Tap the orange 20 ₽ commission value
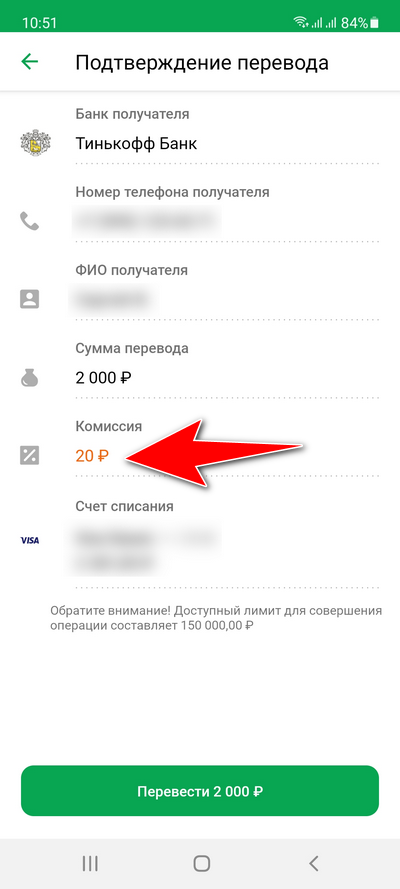Viewport: 400px width, 889px height. coord(92,455)
